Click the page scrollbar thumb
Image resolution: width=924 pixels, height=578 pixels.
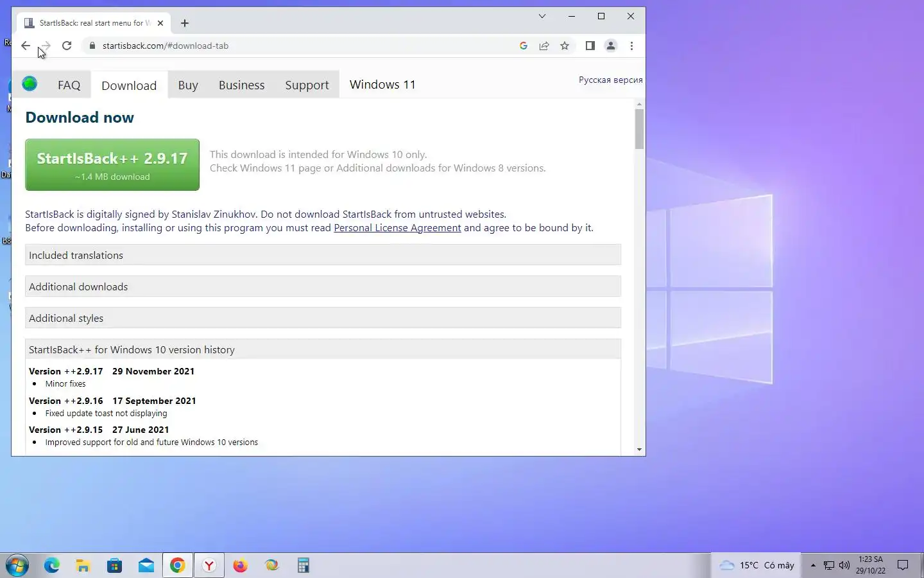[639, 128]
